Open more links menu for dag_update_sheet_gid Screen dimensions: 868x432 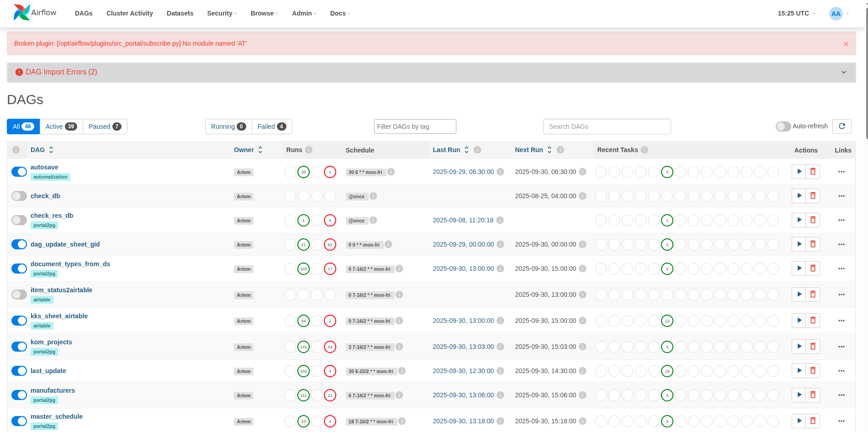[x=841, y=244]
